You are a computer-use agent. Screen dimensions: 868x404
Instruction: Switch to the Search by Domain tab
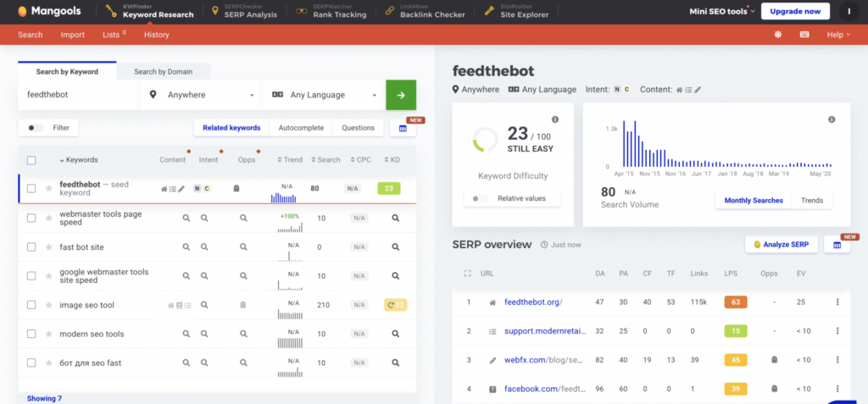[x=164, y=71]
